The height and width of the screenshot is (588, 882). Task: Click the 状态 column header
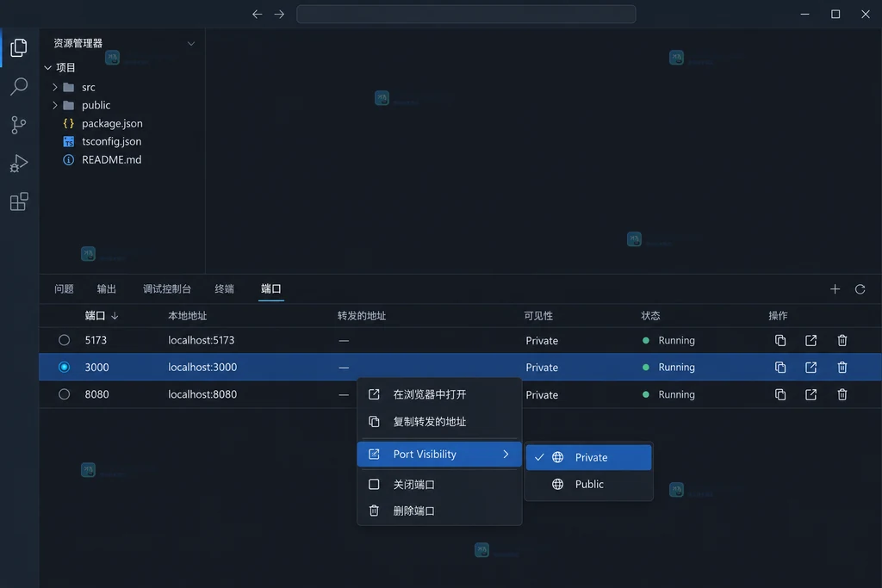tap(651, 316)
